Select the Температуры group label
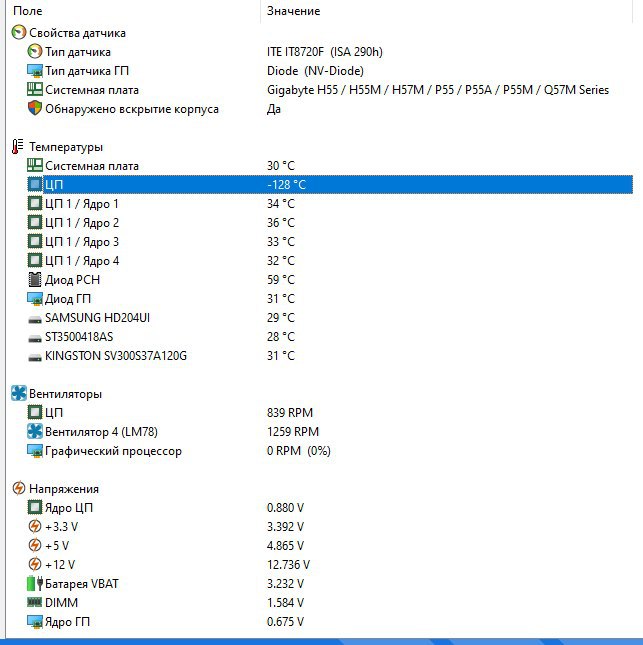Image resolution: width=643 pixels, height=645 pixels. tap(66, 147)
